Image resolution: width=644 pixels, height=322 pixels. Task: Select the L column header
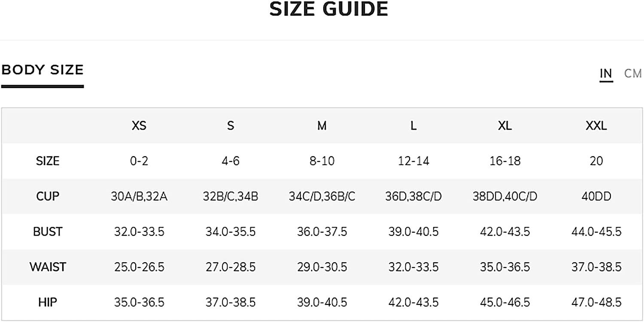tap(413, 126)
